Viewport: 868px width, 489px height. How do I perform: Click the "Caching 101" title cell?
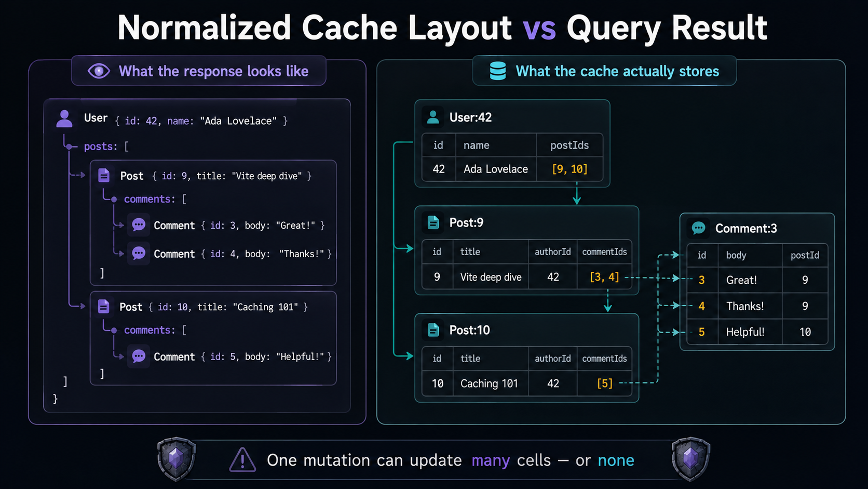coord(491,383)
